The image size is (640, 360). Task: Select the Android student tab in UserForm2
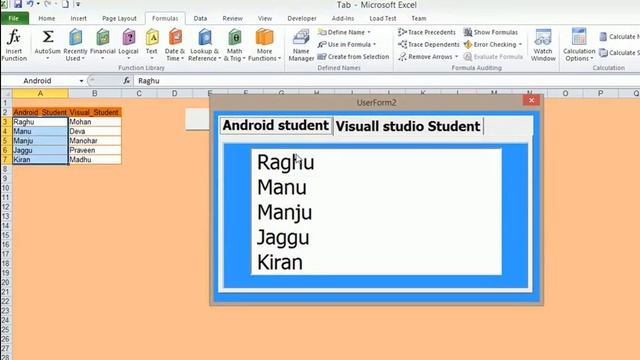[x=276, y=125]
